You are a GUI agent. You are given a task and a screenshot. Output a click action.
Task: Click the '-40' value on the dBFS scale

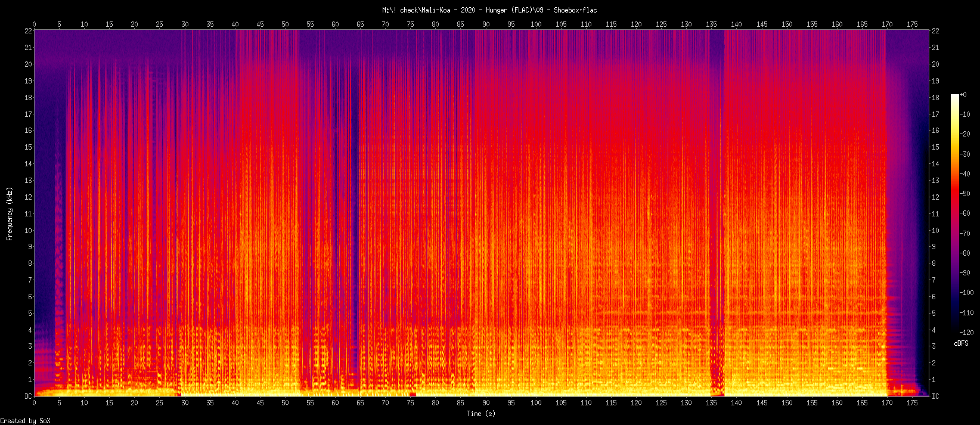(965, 174)
